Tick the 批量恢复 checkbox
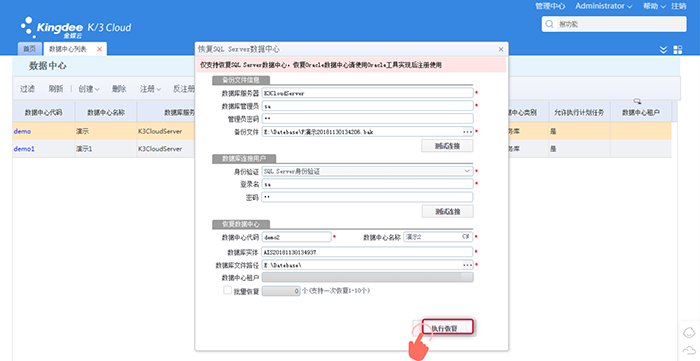 coord(227,290)
